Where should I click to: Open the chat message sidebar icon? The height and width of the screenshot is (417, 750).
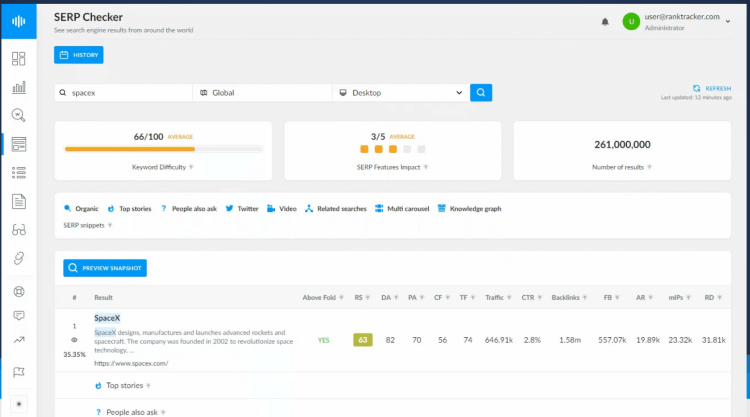19,316
